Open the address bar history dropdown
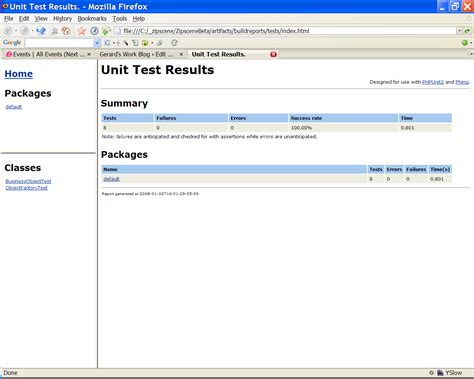 pyautogui.click(x=460, y=31)
